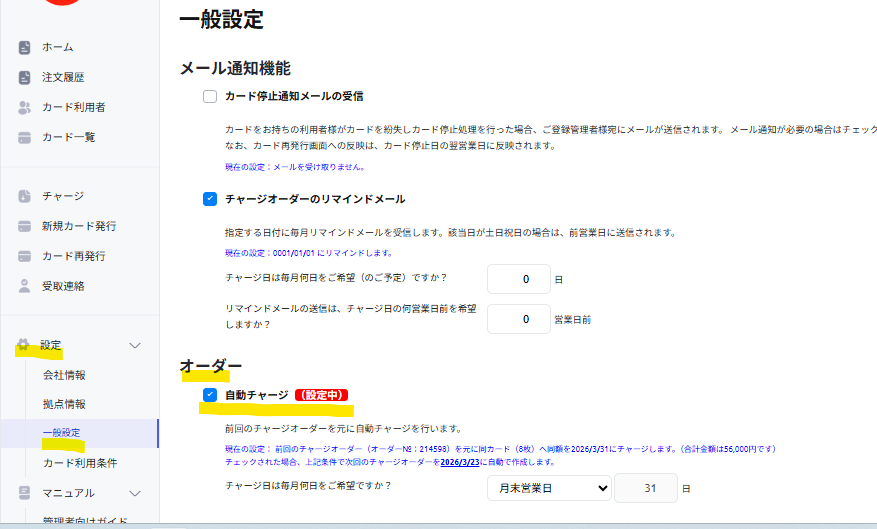Open order history via its sidebar icon
877x529 pixels.
click(x=25, y=77)
